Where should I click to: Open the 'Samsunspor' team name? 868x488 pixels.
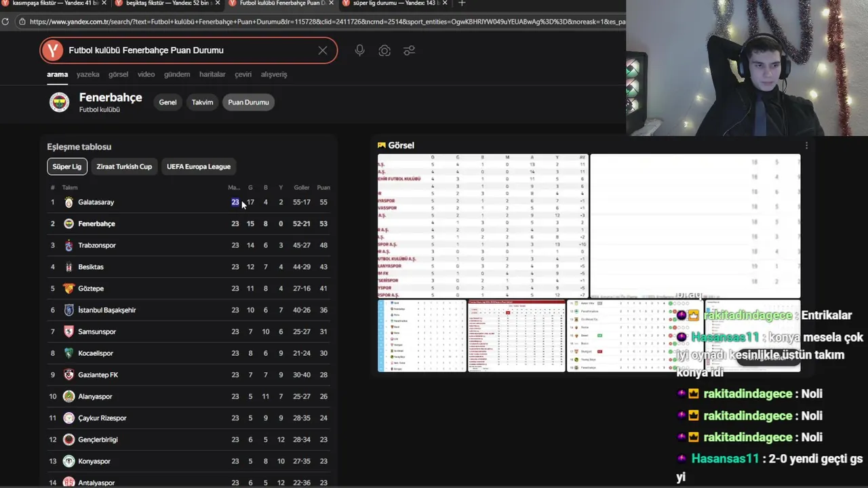tap(97, 331)
